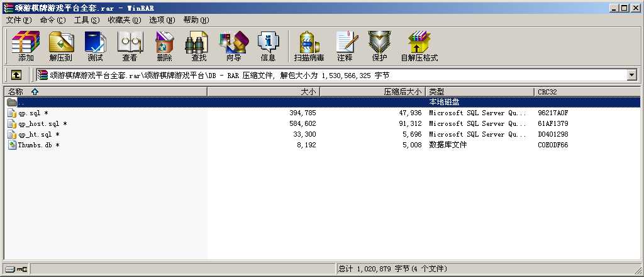Sort by the 大小 column header
Screen dimensions: 644x277
(264, 92)
